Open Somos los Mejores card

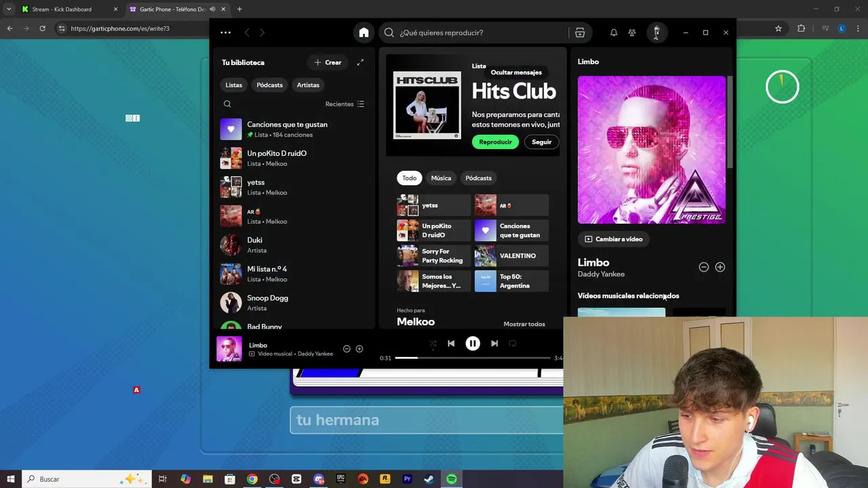coord(434,281)
